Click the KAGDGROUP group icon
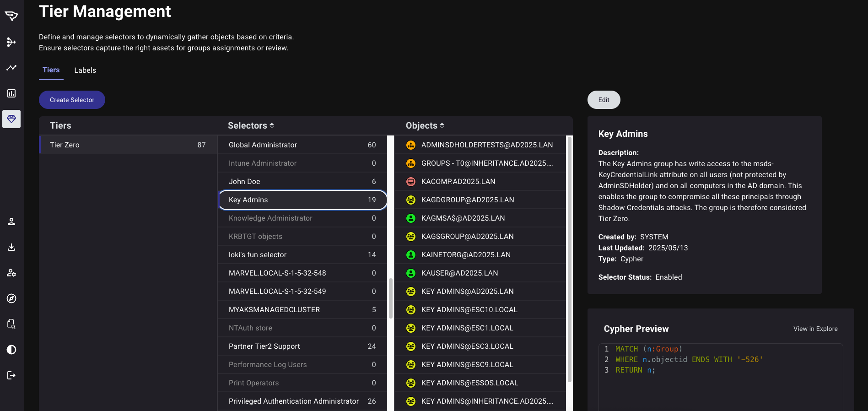The image size is (868, 411). (411, 200)
